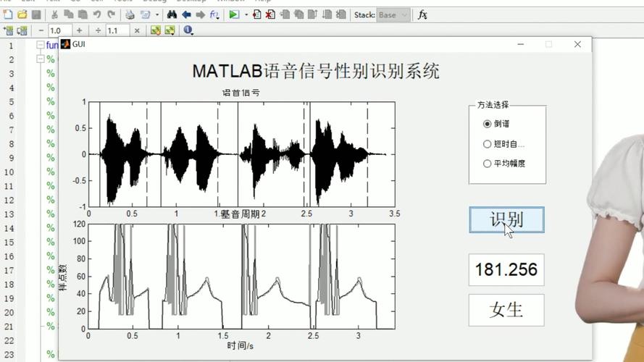
Task: Select the 倒谱 method radio button
Action: (487, 124)
